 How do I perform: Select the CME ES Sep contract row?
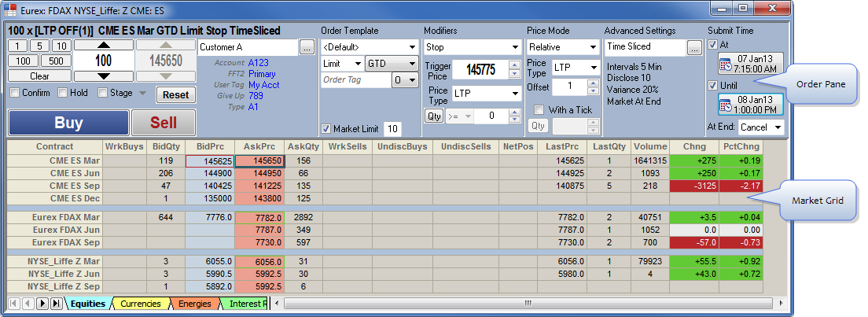click(55, 186)
